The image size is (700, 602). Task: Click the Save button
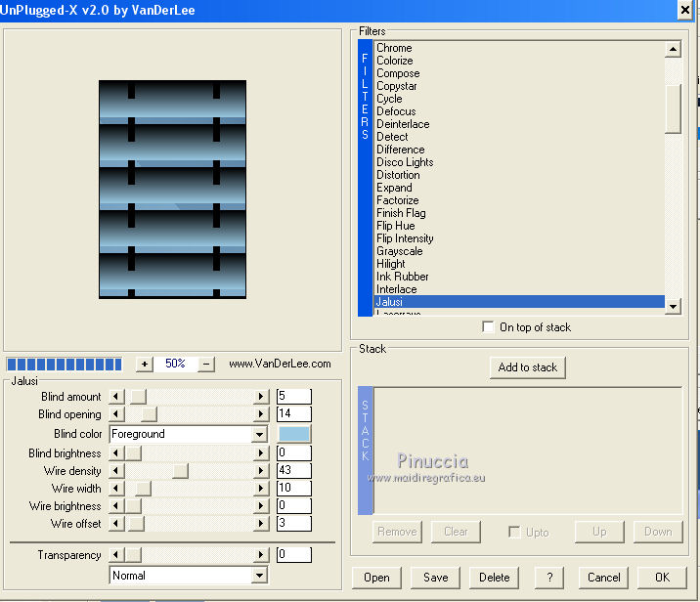pyautogui.click(x=435, y=578)
